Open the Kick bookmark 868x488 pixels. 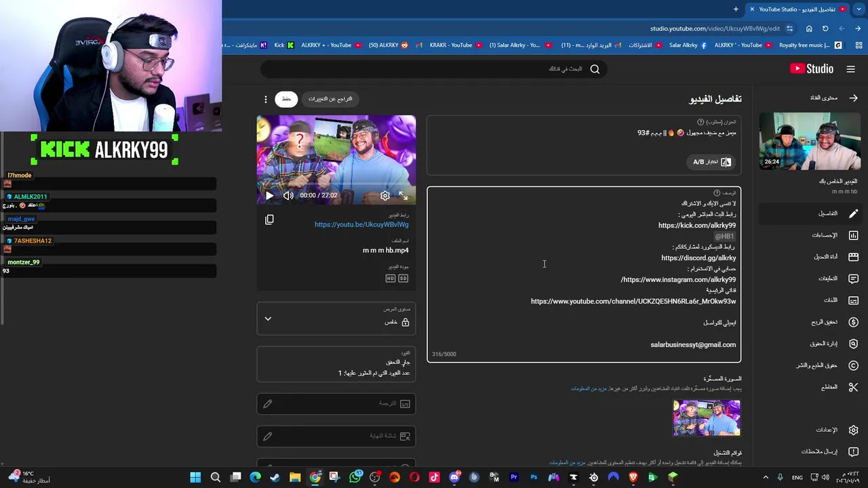284,45
